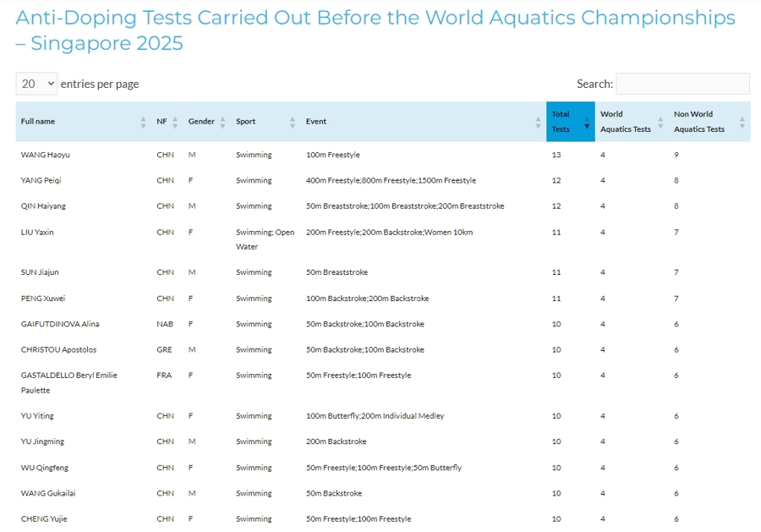Open the entries per page dropdown

click(x=37, y=84)
